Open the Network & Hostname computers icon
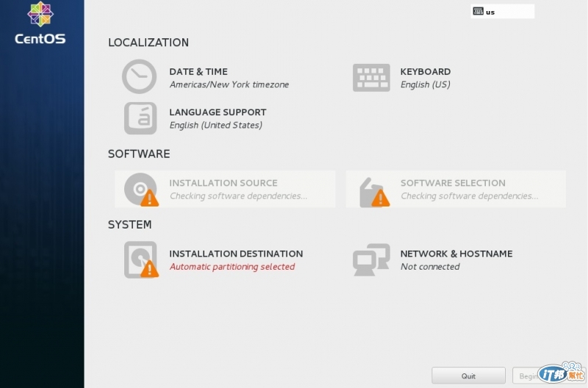 pos(371,260)
